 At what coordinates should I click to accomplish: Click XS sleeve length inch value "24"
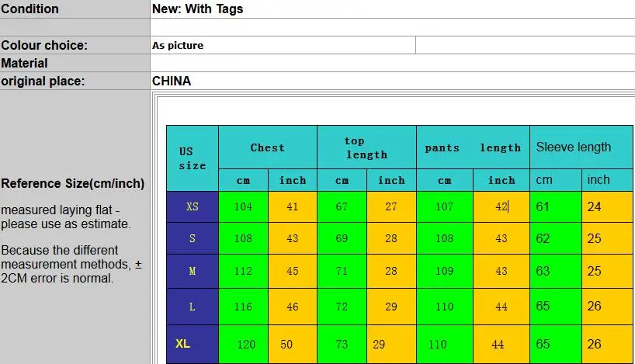608,206
